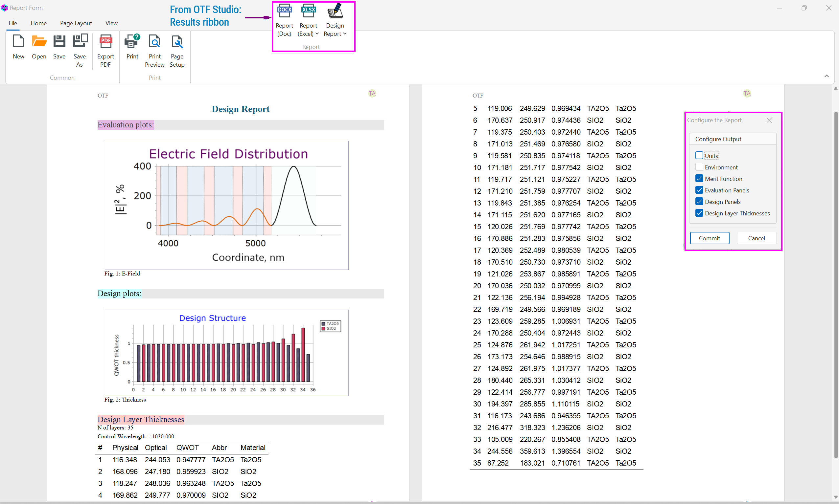
Task: Uncheck Design Layer Thicknesses checkbox
Action: 699,213
